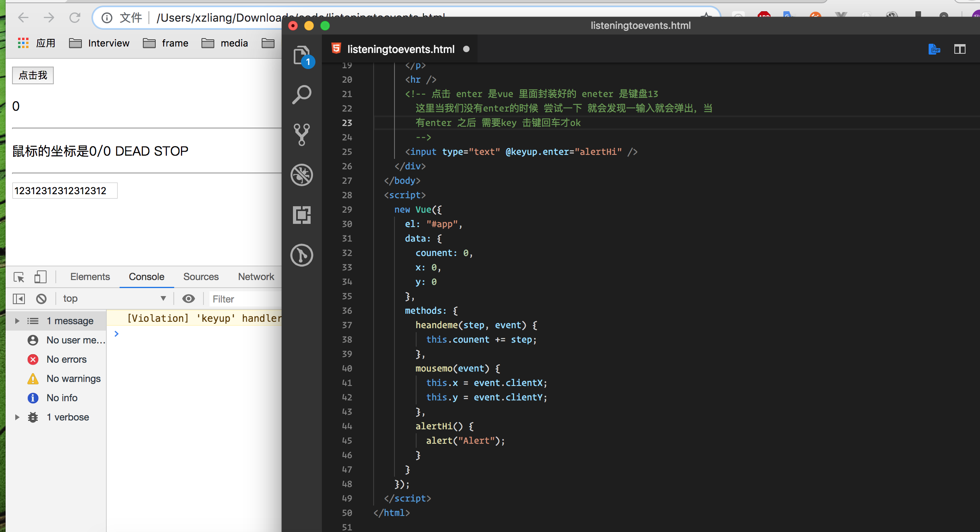Click the page text input with 1231231 numbers
The height and width of the screenshot is (532, 980).
(x=65, y=191)
